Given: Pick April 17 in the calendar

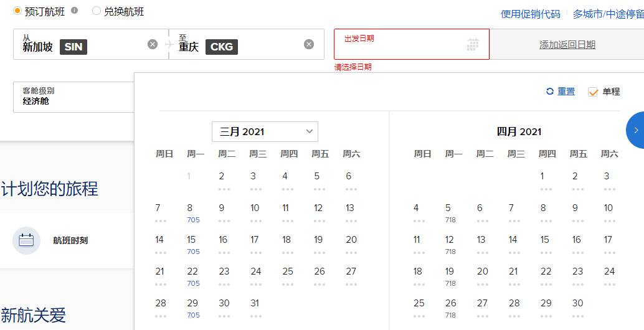Looking at the screenshot, I should [609, 245].
